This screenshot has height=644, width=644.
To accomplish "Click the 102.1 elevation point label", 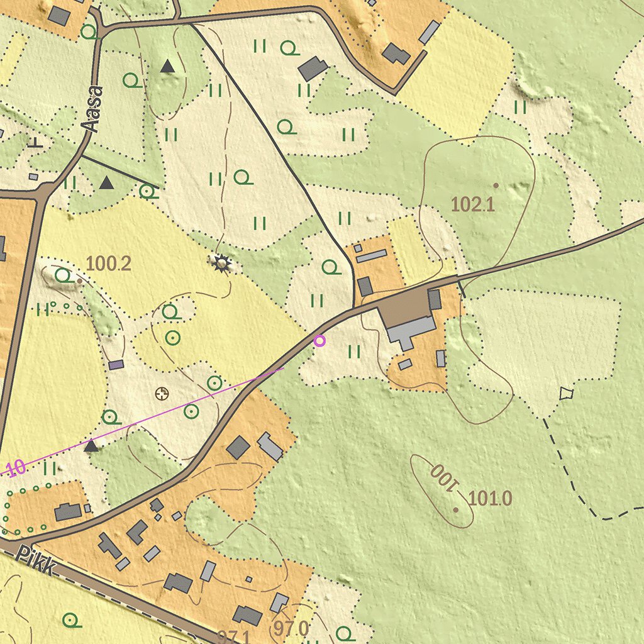I will click(x=474, y=204).
